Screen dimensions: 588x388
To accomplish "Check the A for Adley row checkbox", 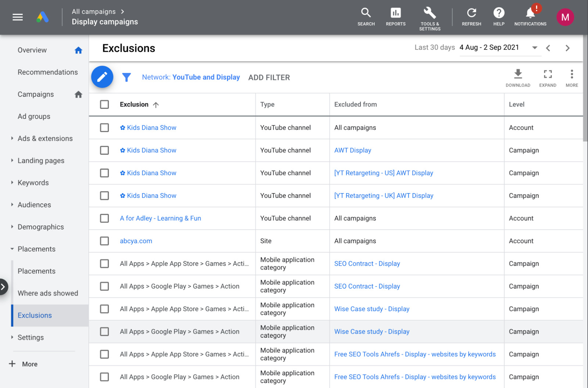I will [x=104, y=218].
